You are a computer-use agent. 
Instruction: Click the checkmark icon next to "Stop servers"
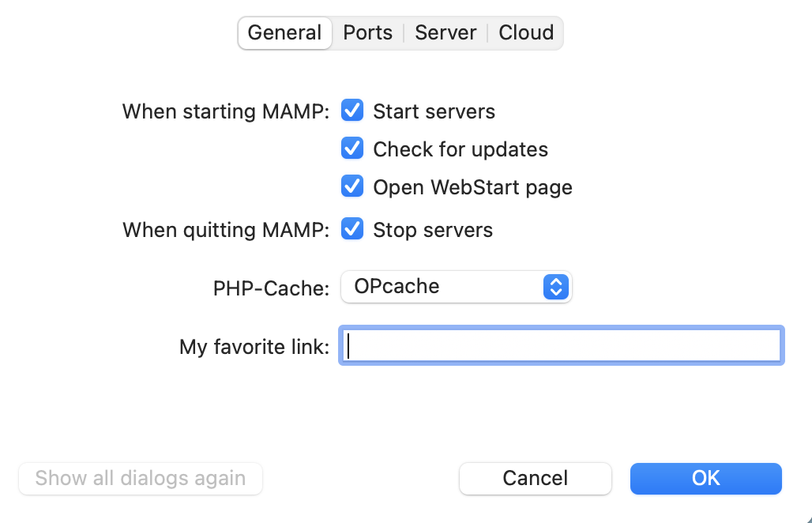click(x=351, y=229)
